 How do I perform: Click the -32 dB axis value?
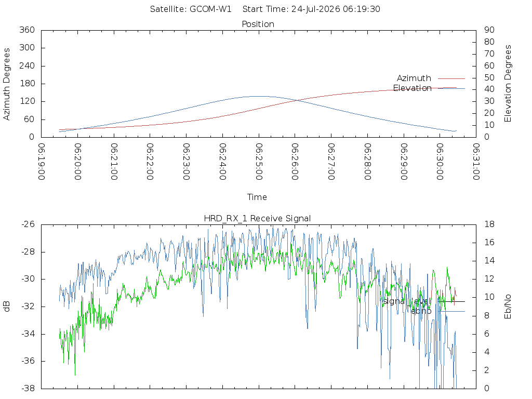tap(28, 307)
